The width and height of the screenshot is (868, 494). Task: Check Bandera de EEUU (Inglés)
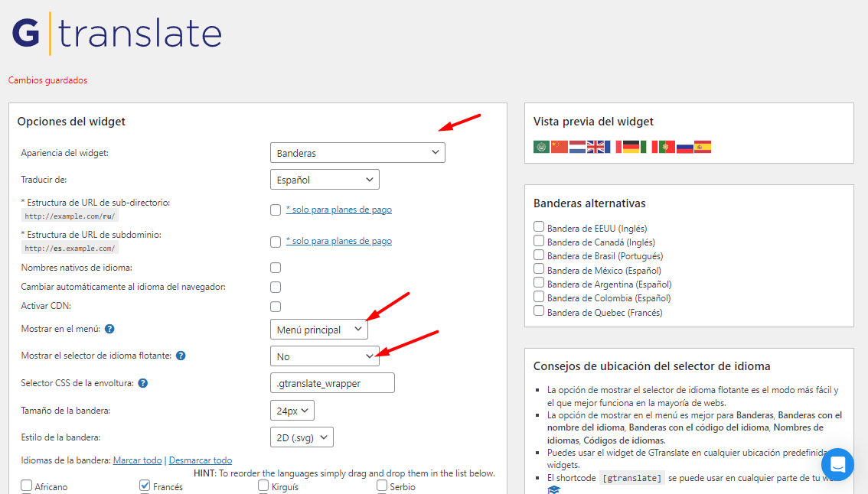click(x=539, y=226)
